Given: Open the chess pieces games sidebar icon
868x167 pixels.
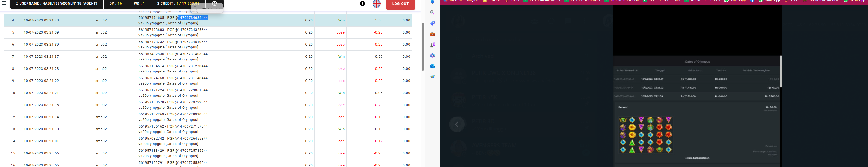Looking at the screenshot, I should tap(432, 45).
